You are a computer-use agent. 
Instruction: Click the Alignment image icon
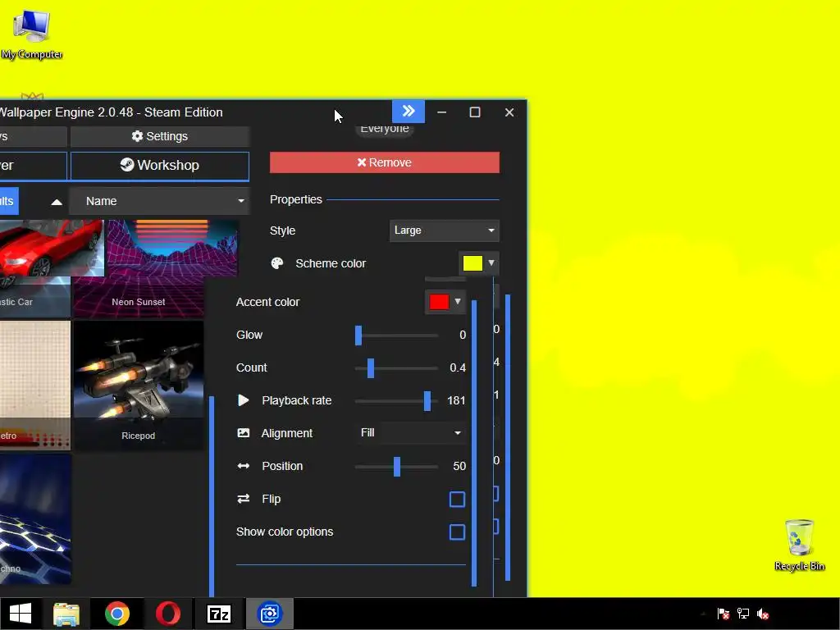click(243, 433)
